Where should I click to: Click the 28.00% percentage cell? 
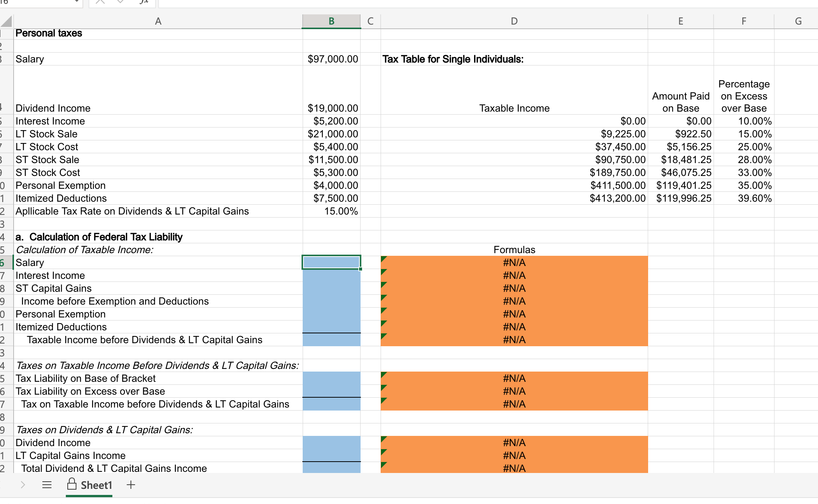[744, 160]
